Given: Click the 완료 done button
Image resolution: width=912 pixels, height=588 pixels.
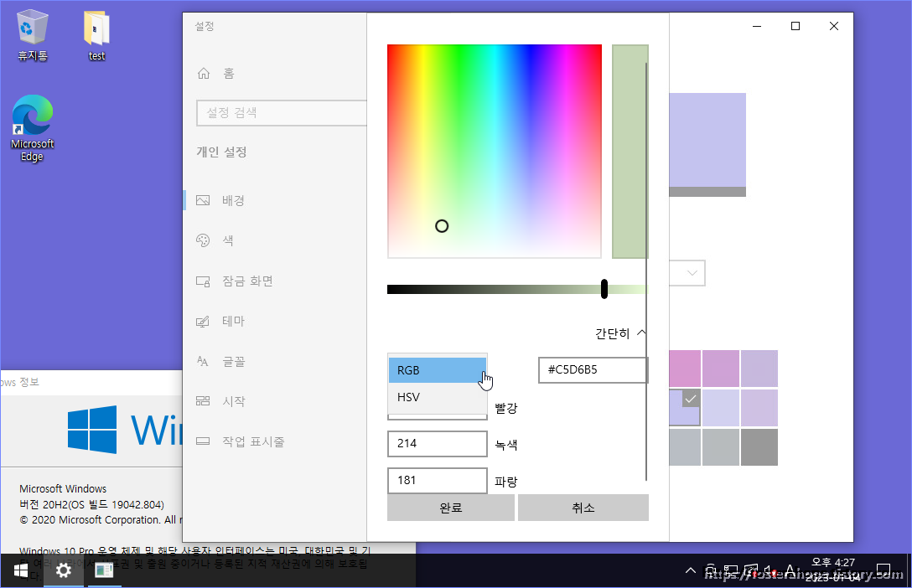Looking at the screenshot, I should point(451,508).
